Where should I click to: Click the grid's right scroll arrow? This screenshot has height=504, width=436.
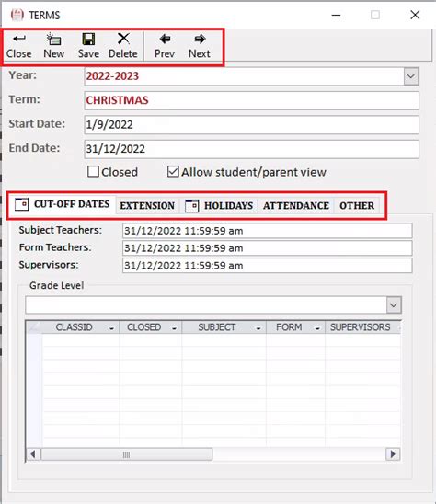click(x=393, y=454)
